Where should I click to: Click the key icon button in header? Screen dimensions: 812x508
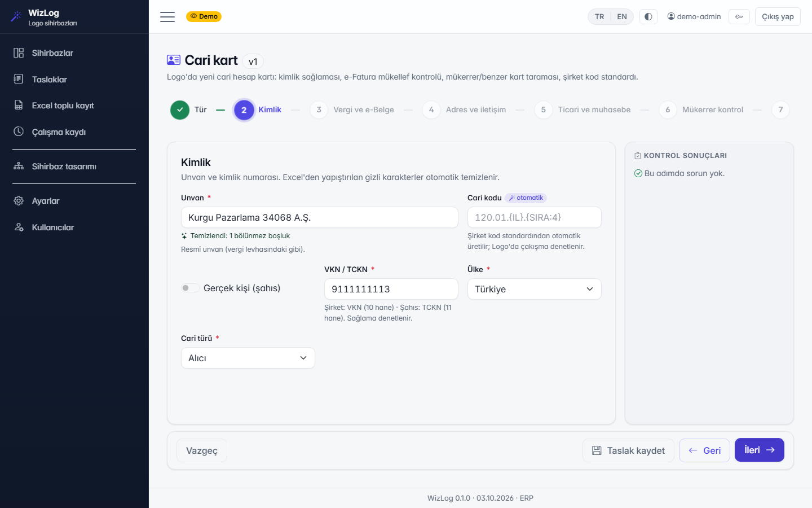[739, 17]
